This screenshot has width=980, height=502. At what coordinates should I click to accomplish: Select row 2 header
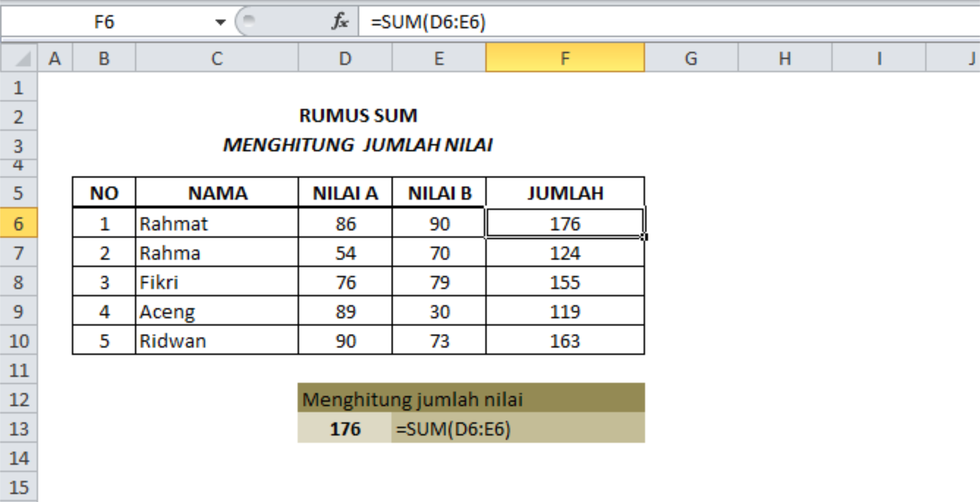[x=19, y=116]
